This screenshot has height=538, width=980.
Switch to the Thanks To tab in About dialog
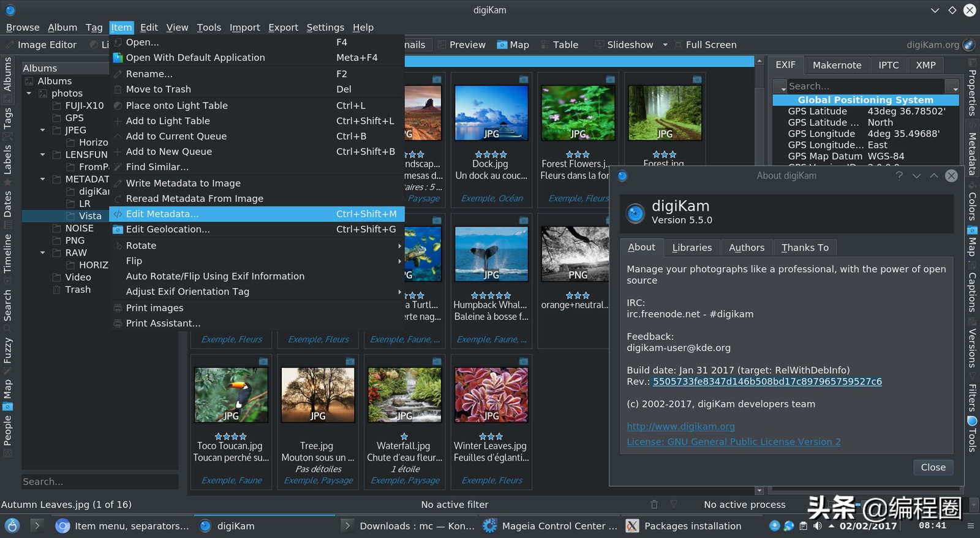[805, 248]
